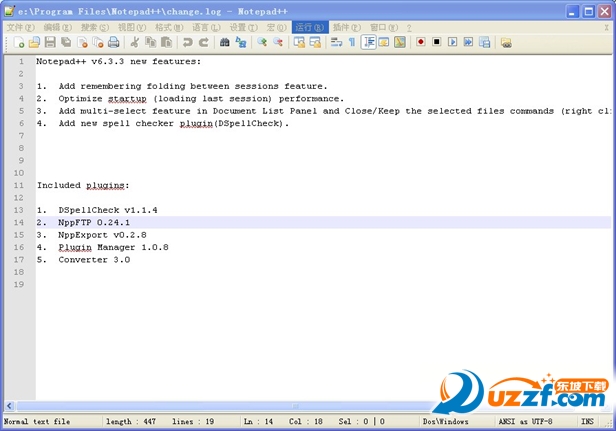Open the 编辑(E) menu
Screen dimensions: 616x431
tap(57, 28)
